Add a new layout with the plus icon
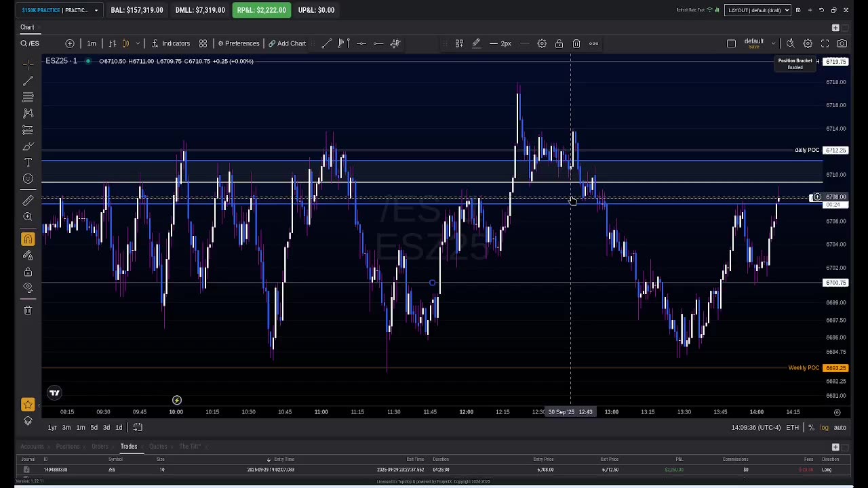Viewport: 868px width, 488px height. click(x=810, y=10)
